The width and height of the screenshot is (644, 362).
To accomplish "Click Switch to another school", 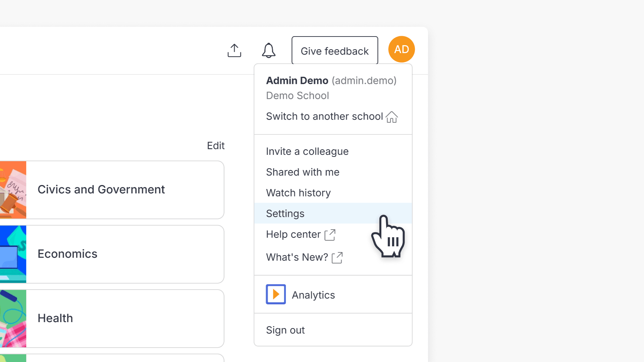I will [x=324, y=116].
